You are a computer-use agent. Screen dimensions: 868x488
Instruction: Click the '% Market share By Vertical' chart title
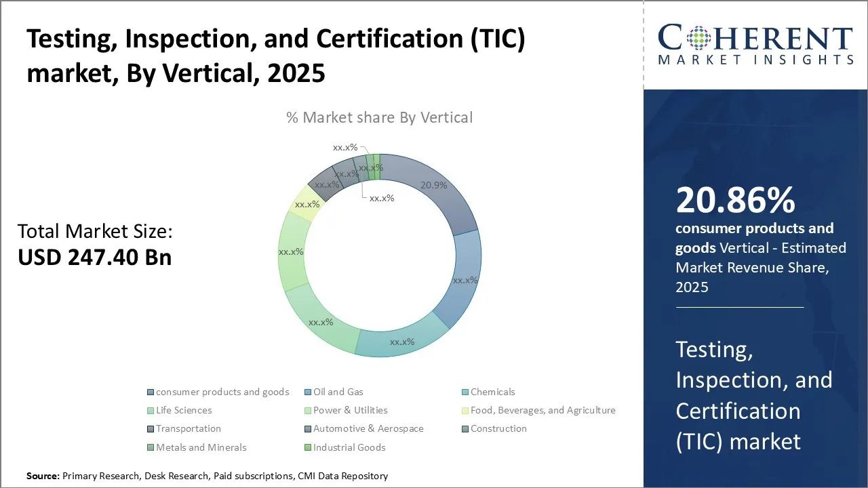(379, 117)
